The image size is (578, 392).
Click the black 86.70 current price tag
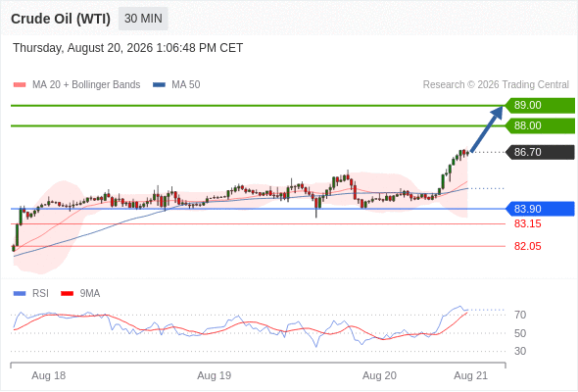pyautogui.click(x=539, y=152)
